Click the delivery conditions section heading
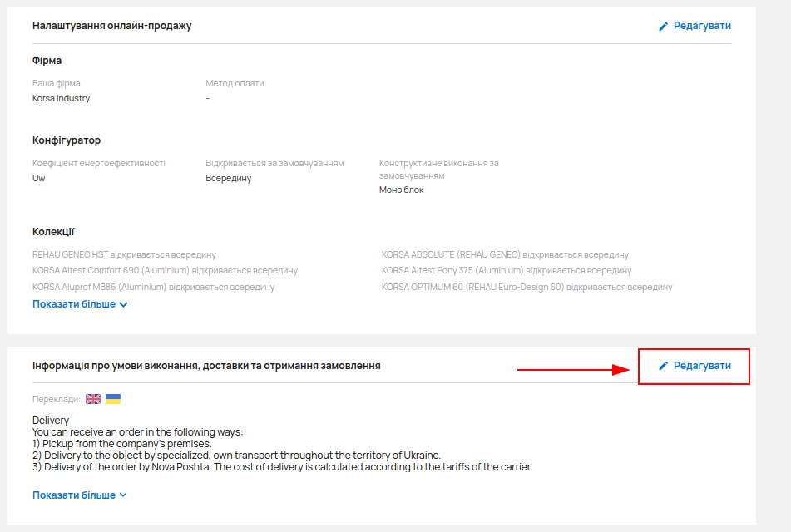This screenshot has height=532, width=791. [206, 366]
